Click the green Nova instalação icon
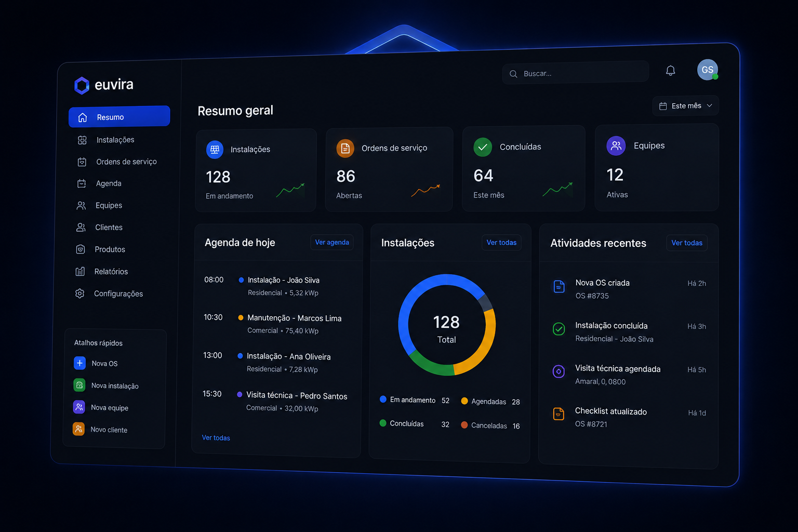This screenshot has width=798, height=532. pos(79,385)
